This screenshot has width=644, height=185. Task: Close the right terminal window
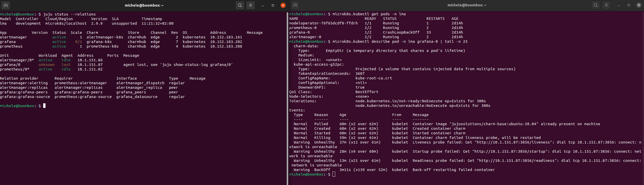coord(639,5)
